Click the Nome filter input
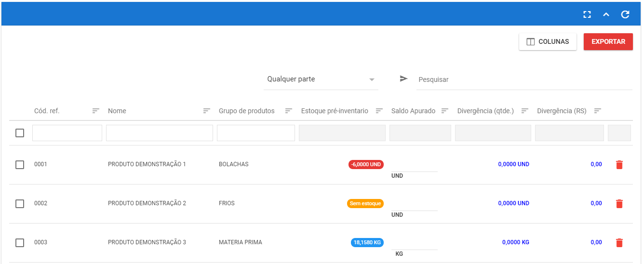 coord(160,133)
